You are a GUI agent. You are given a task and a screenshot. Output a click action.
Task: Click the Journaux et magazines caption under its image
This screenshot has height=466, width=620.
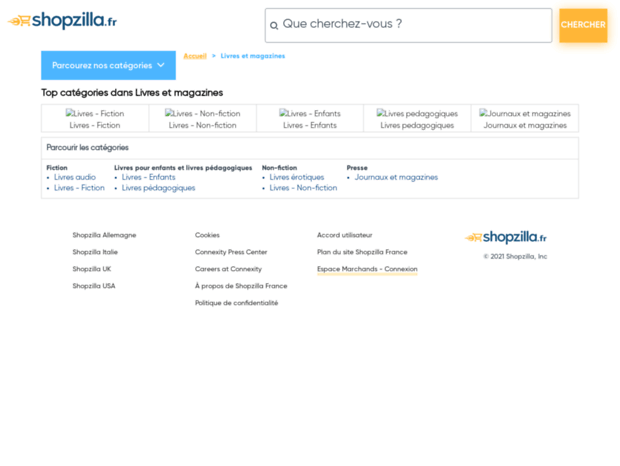[x=525, y=125]
